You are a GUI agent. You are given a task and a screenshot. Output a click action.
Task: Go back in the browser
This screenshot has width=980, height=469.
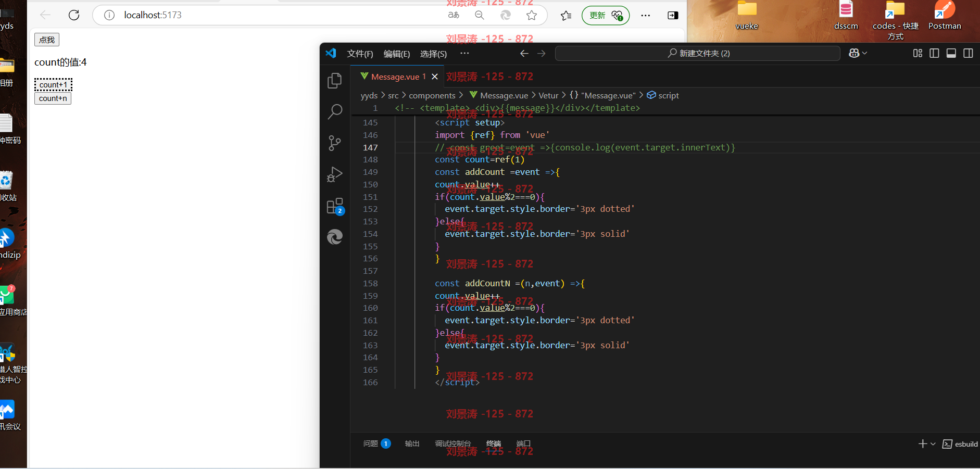[x=46, y=15]
